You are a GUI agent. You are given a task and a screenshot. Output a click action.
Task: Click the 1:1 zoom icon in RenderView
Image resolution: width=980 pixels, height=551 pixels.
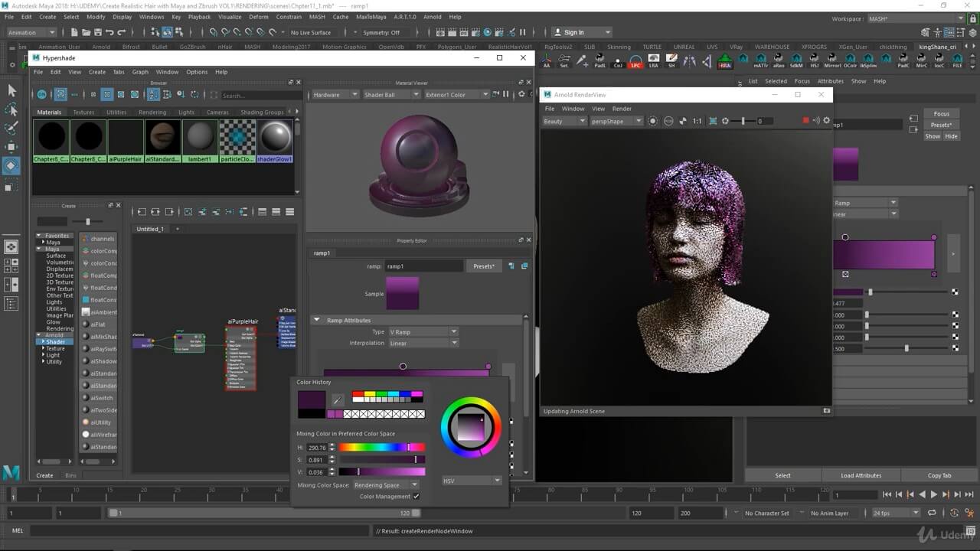(697, 121)
